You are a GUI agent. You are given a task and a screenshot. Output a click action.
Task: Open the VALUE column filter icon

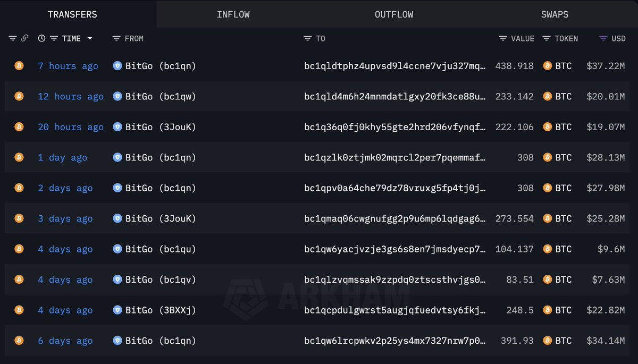tap(503, 38)
